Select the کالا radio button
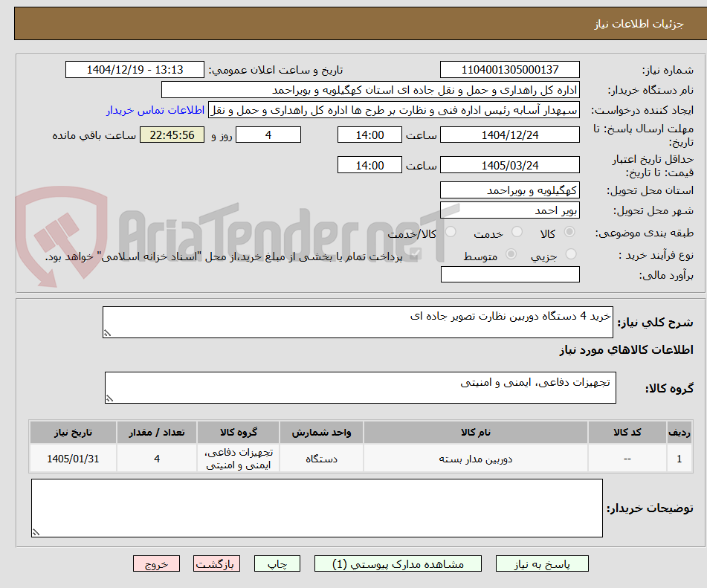Viewport: 707px width, 588px height. pyautogui.click(x=570, y=232)
